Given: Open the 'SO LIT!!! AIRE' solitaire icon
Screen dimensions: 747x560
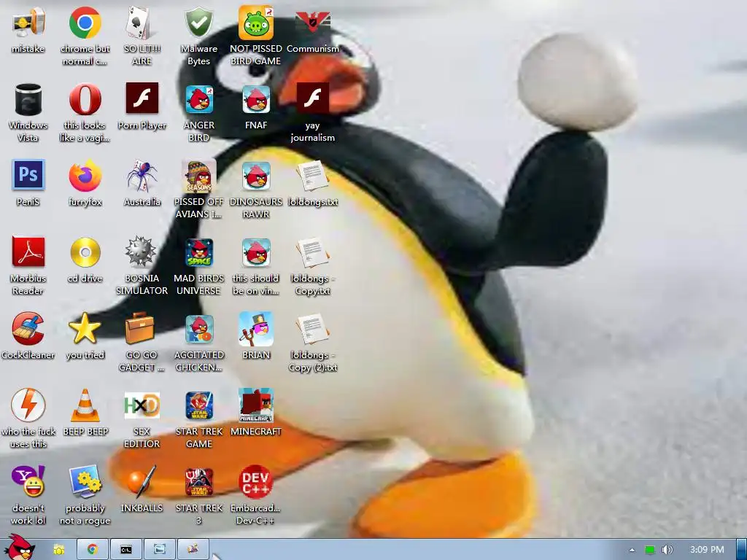Looking at the screenshot, I should (142, 23).
